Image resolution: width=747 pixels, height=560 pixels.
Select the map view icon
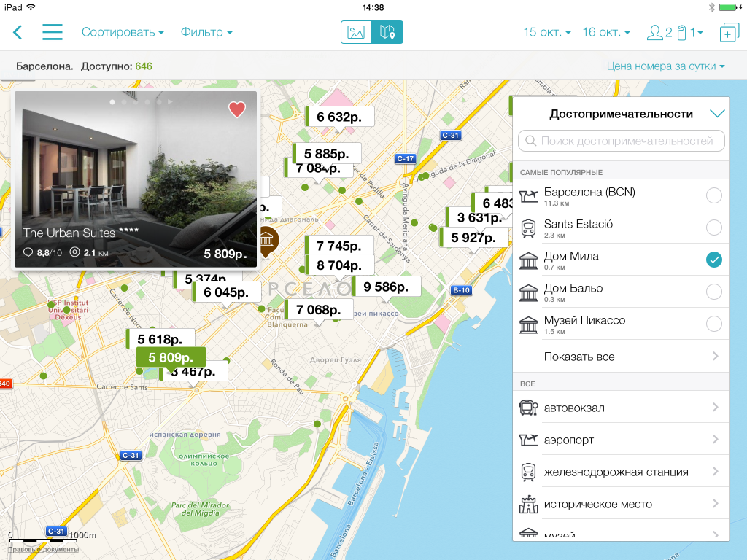coord(387,32)
